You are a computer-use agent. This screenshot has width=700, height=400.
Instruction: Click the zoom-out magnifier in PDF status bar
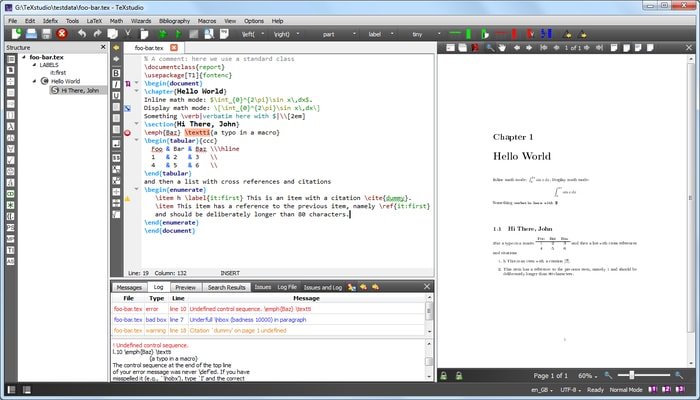(608, 375)
